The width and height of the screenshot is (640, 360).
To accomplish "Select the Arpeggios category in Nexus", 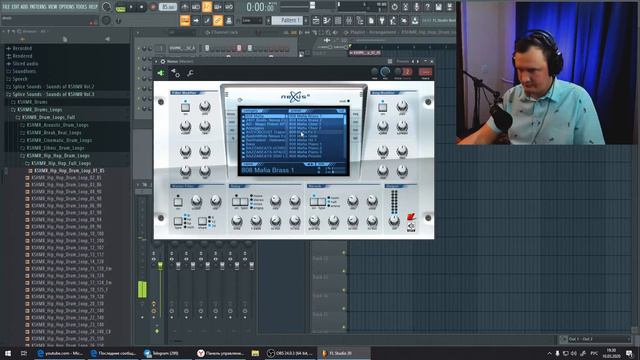I will pyautogui.click(x=255, y=128).
